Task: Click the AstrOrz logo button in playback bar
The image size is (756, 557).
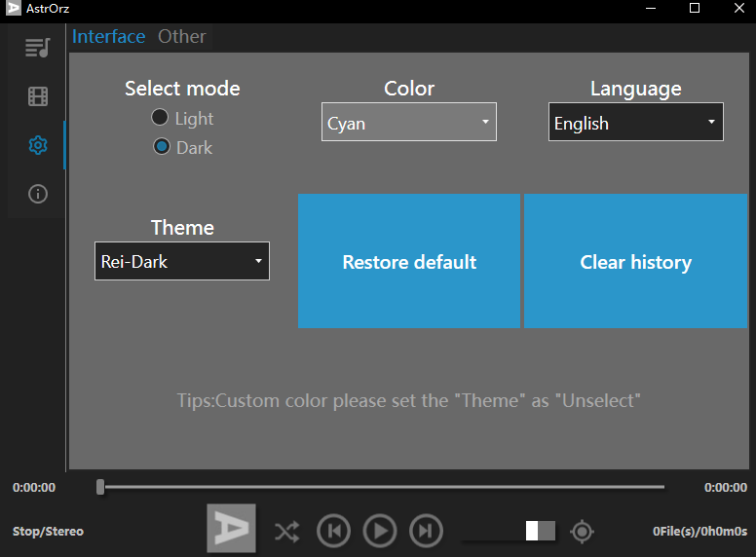Action: 232,528
